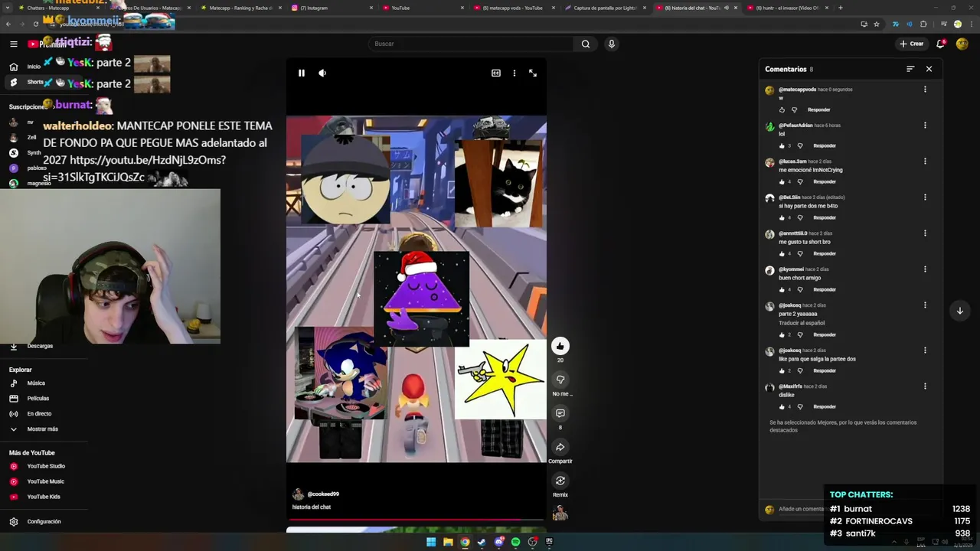
Task: Open options for @matecappvods comment
Action: coord(925,90)
